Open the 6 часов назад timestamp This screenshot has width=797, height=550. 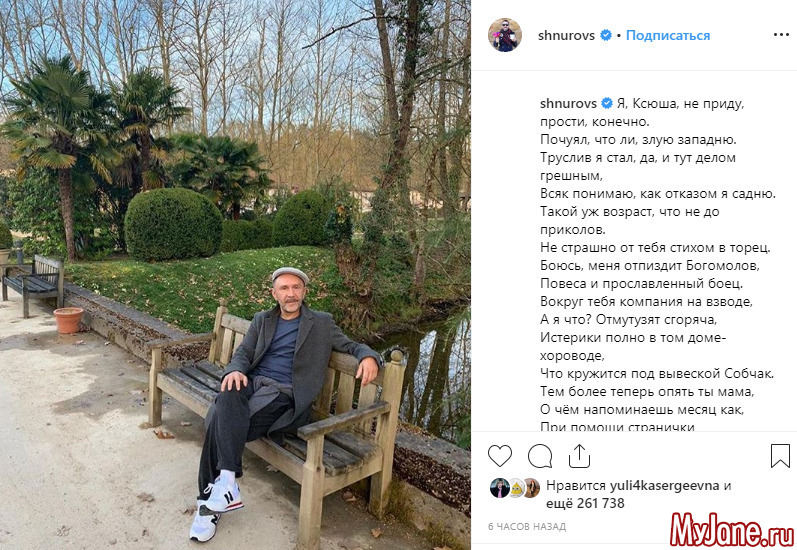[527, 527]
